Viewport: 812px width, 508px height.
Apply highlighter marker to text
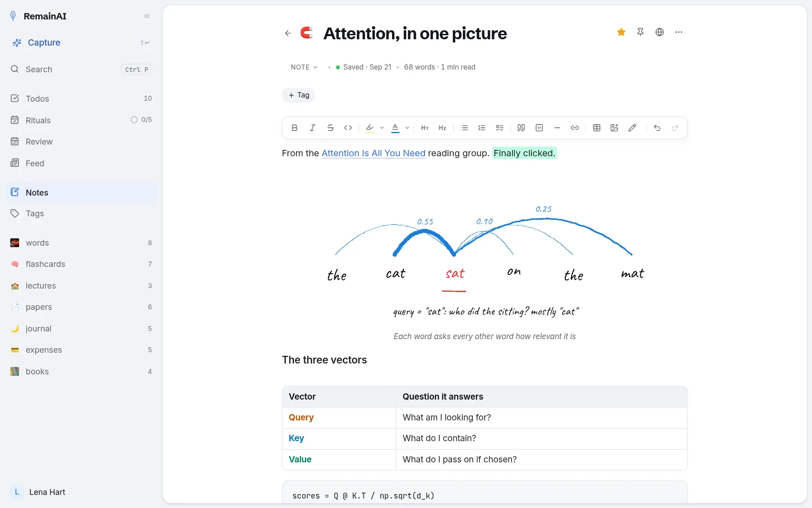pyautogui.click(x=370, y=128)
